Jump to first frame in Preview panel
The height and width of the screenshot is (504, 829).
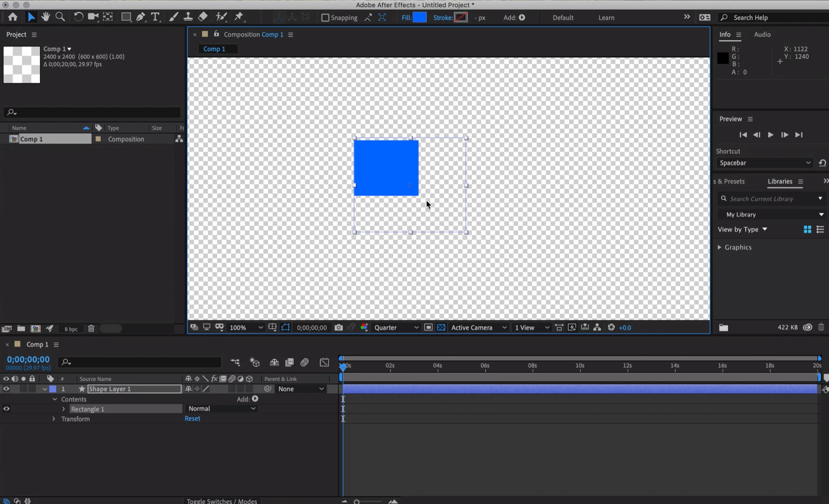click(743, 135)
